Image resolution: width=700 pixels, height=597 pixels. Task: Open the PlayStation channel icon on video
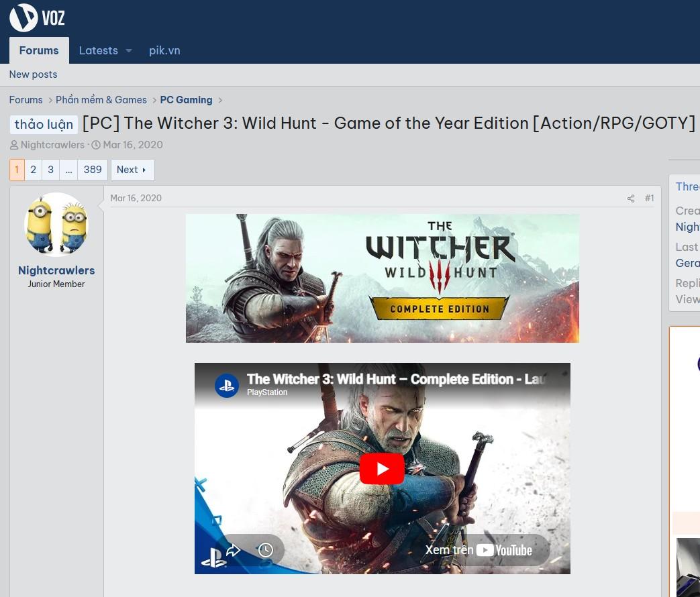coord(227,386)
